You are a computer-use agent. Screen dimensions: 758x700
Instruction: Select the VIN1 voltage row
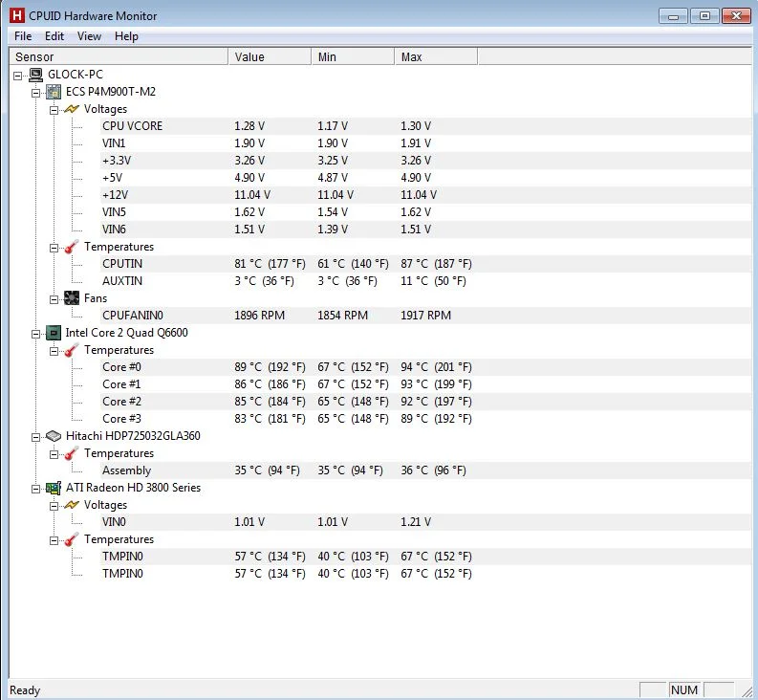(426, 143)
